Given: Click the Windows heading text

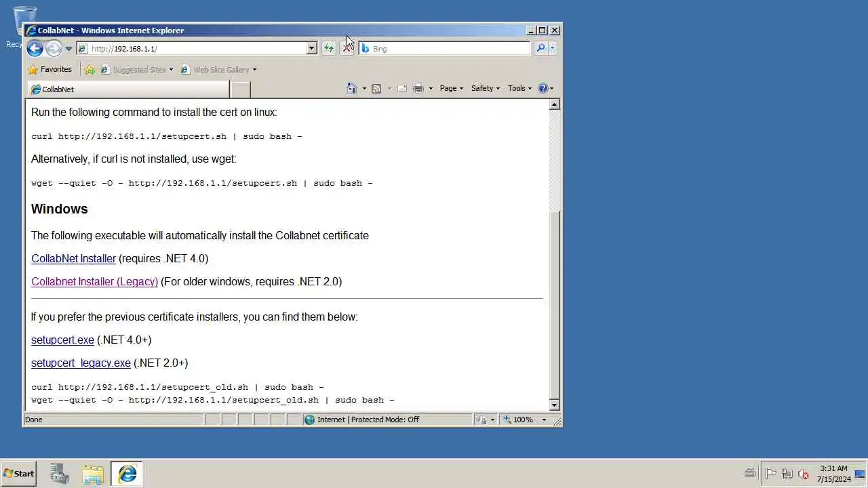Looking at the screenshot, I should click(59, 209).
